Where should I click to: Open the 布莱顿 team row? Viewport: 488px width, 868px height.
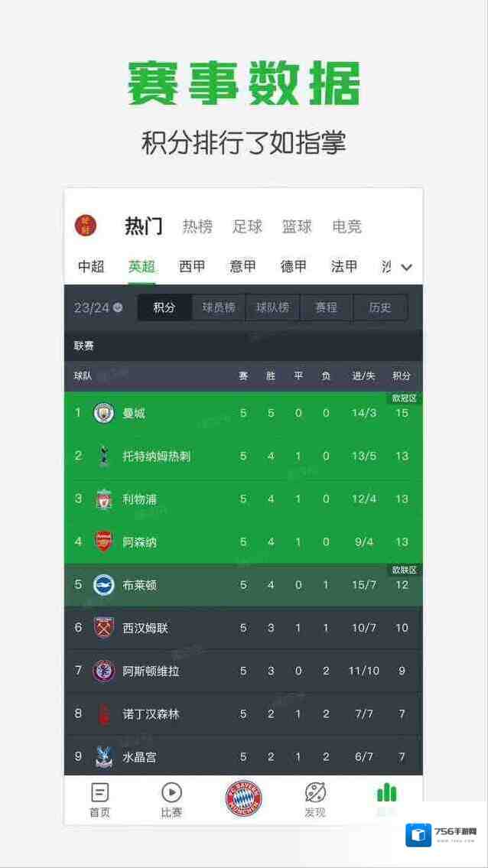pos(242,585)
